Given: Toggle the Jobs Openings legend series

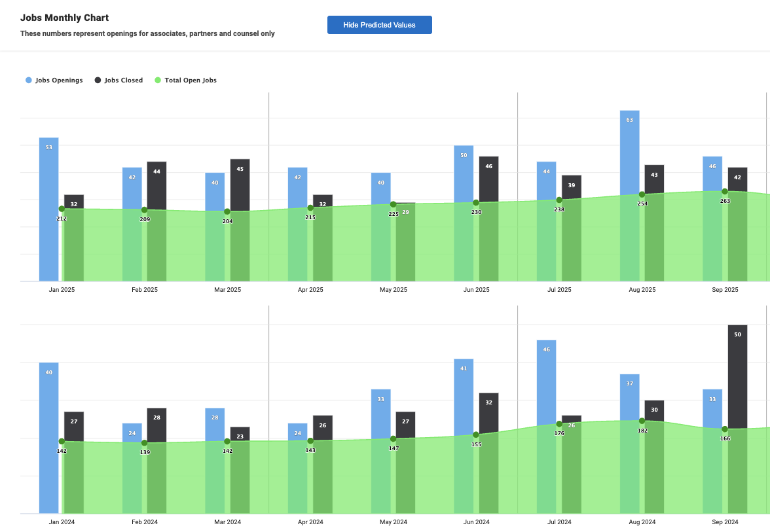Looking at the screenshot, I should point(59,80).
